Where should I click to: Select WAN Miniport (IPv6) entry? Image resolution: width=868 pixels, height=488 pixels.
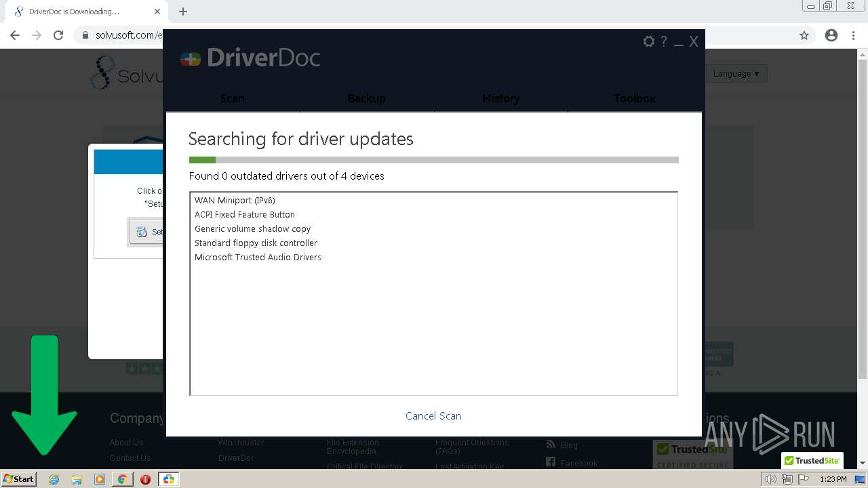point(235,200)
